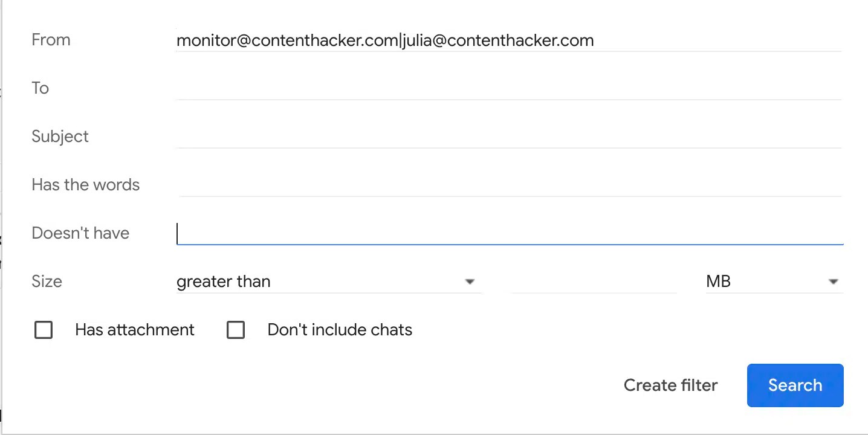Click "Create filter"

(670, 385)
